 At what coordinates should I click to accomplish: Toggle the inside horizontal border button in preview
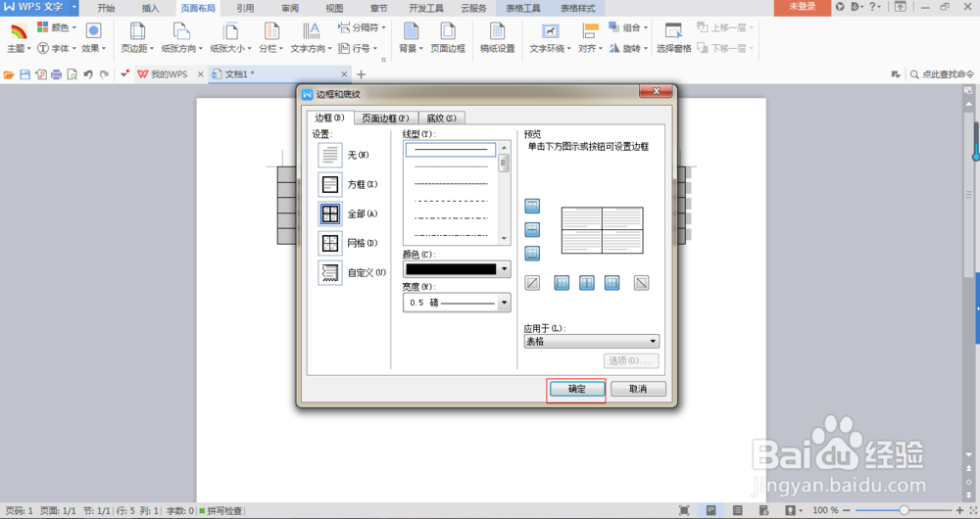pyautogui.click(x=532, y=230)
